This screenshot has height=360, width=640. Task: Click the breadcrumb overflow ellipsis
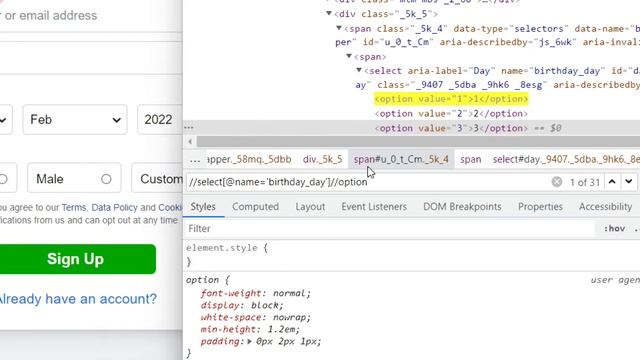(195, 160)
